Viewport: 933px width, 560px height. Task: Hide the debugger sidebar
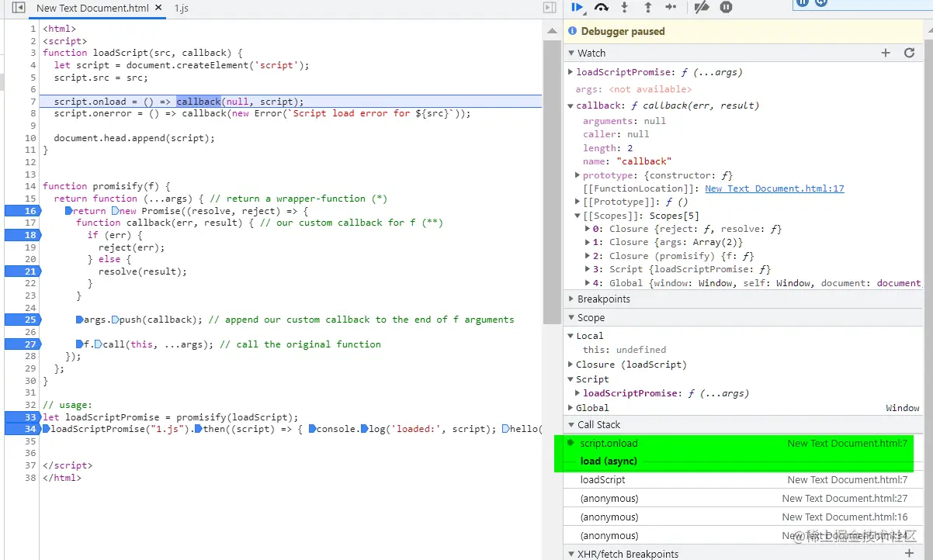[x=550, y=8]
